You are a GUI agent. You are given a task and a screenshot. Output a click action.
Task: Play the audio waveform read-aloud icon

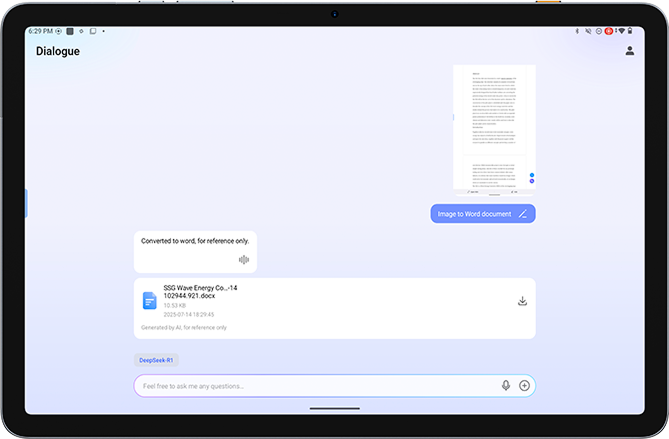point(244,259)
